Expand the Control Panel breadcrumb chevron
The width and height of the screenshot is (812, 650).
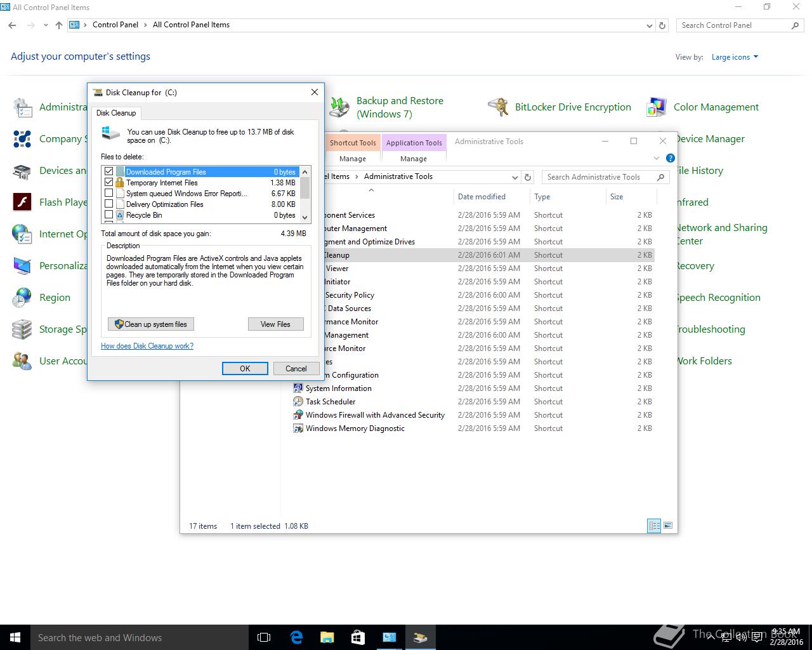(146, 25)
